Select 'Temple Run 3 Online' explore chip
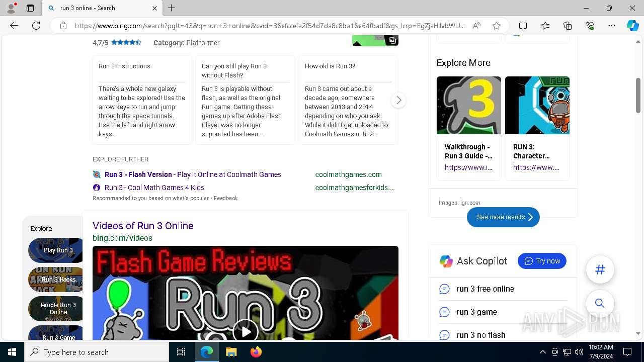Screen dimensions: 644x362 [55, 309]
